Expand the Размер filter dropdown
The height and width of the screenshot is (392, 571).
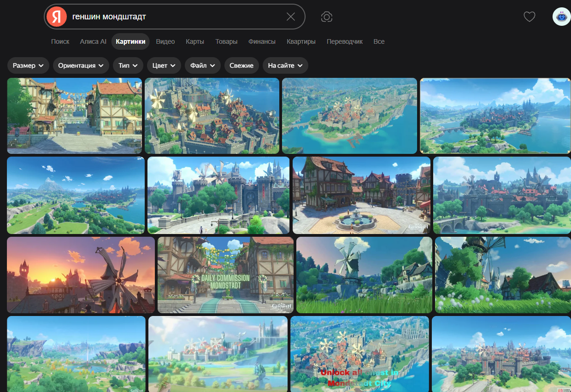(28, 65)
